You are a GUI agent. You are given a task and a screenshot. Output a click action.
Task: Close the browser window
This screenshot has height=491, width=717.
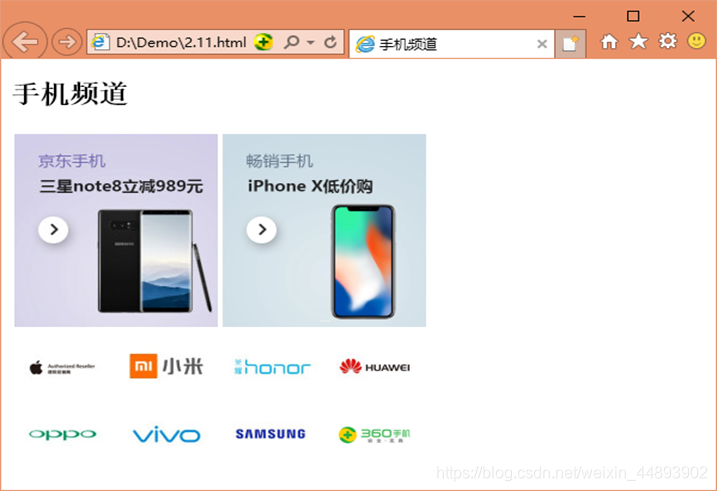click(x=688, y=16)
